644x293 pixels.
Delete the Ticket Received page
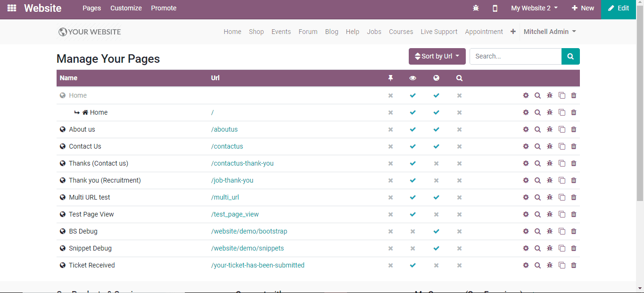click(x=574, y=265)
